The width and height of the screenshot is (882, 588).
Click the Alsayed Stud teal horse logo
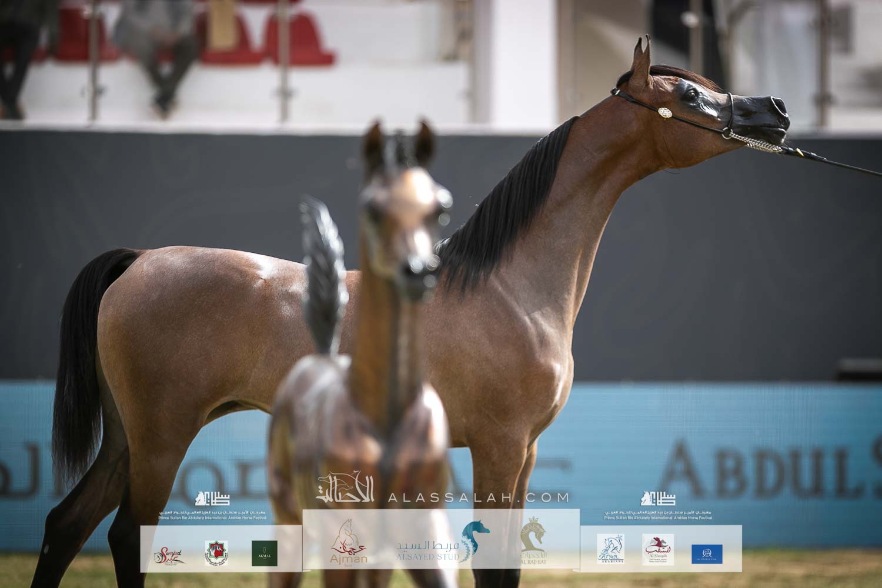(475, 540)
